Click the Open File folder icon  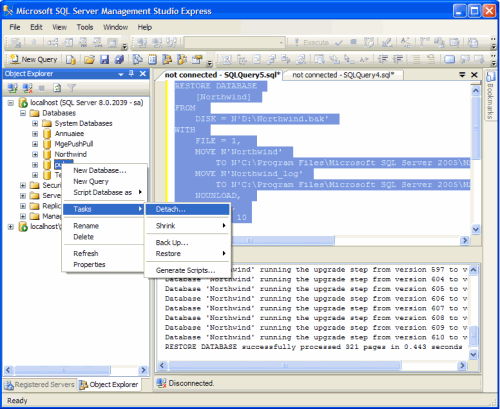pos(89,59)
